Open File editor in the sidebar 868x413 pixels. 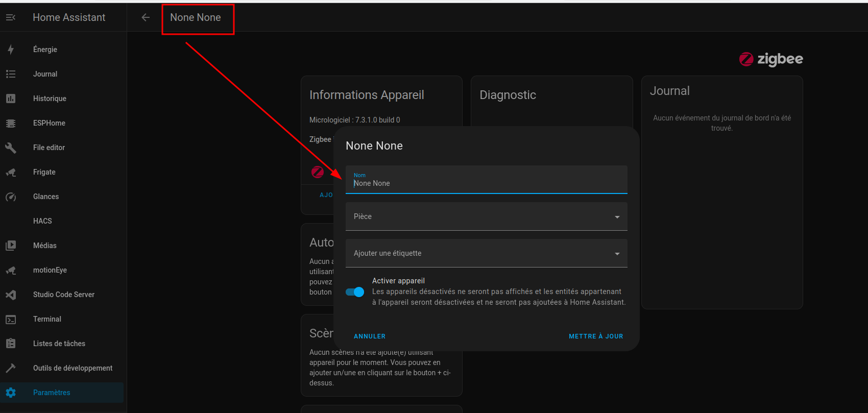[x=62, y=148]
